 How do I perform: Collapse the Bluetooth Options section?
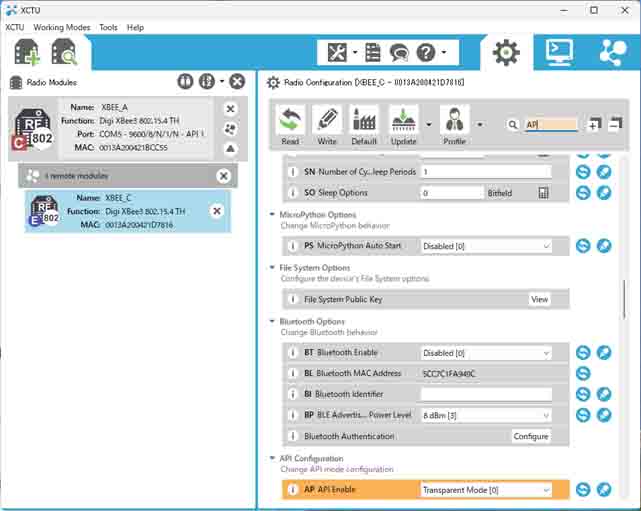(x=272, y=321)
